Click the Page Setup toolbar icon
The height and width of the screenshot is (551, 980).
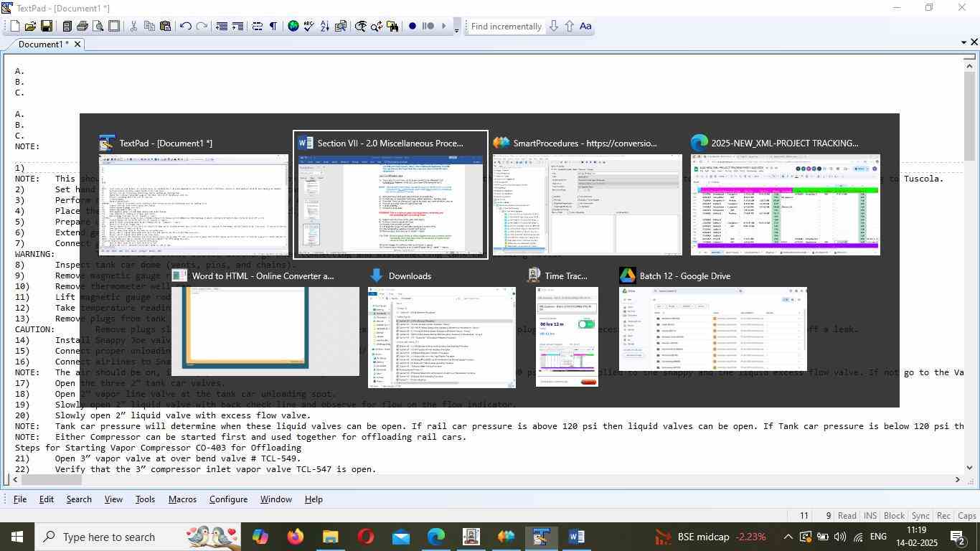pos(114,26)
